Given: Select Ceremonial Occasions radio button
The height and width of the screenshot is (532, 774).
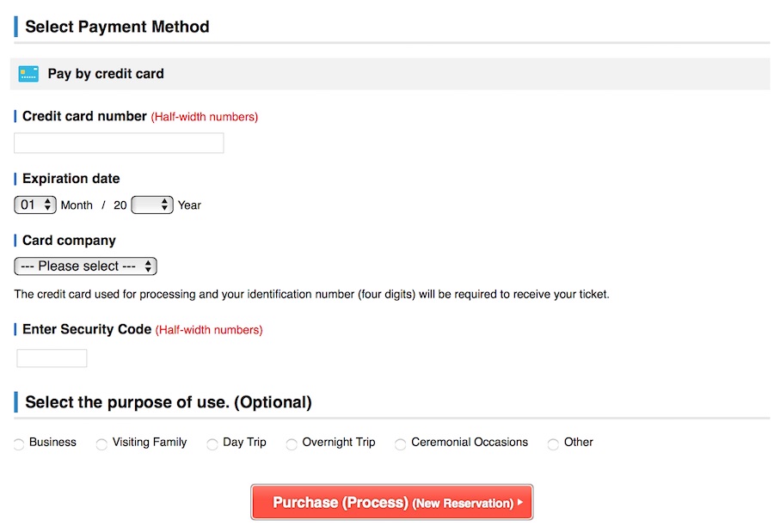Looking at the screenshot, I should 400,444.
